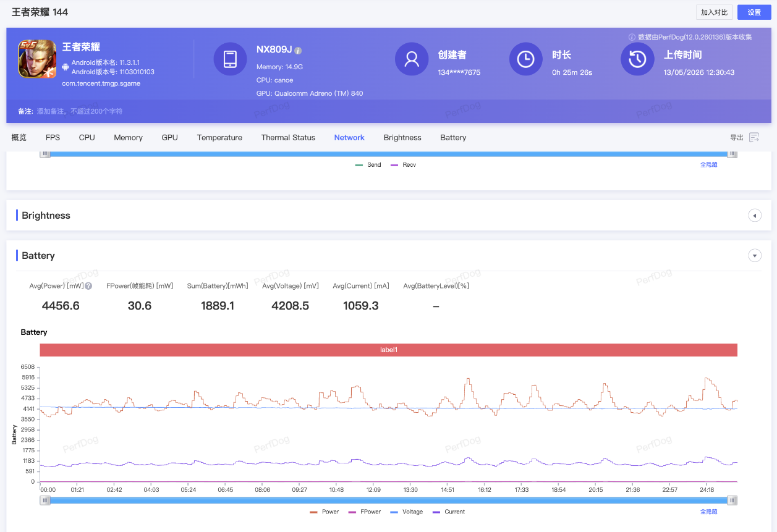
Task: Toggle the Current series legend
Action: (x=449, y=512)
